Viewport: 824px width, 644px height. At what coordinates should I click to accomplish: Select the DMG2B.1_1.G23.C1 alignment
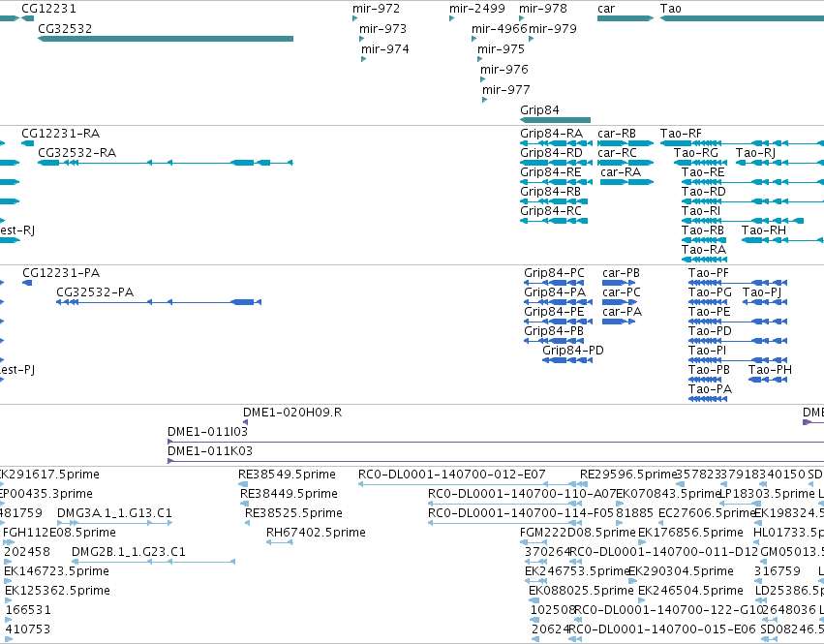153,562
